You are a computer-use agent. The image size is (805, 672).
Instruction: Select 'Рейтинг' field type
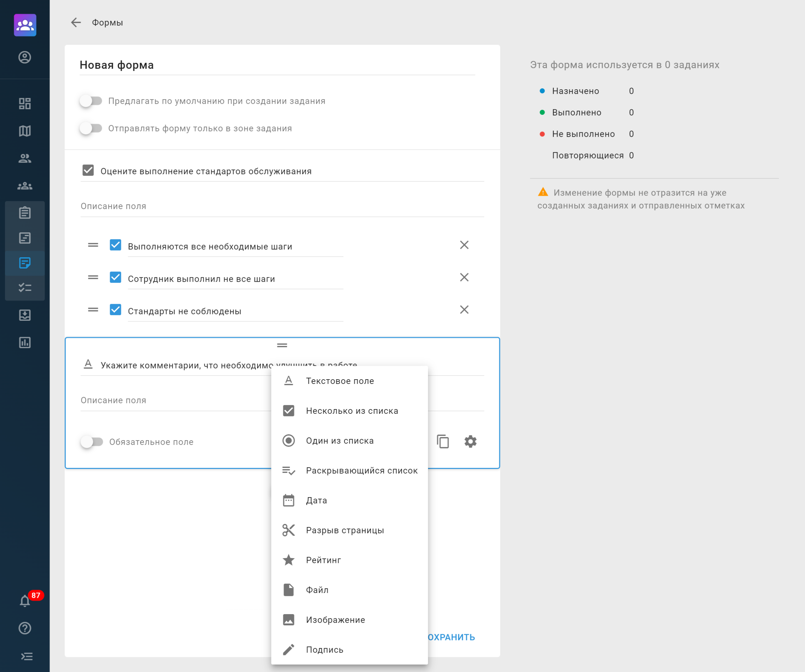point(350,560)
